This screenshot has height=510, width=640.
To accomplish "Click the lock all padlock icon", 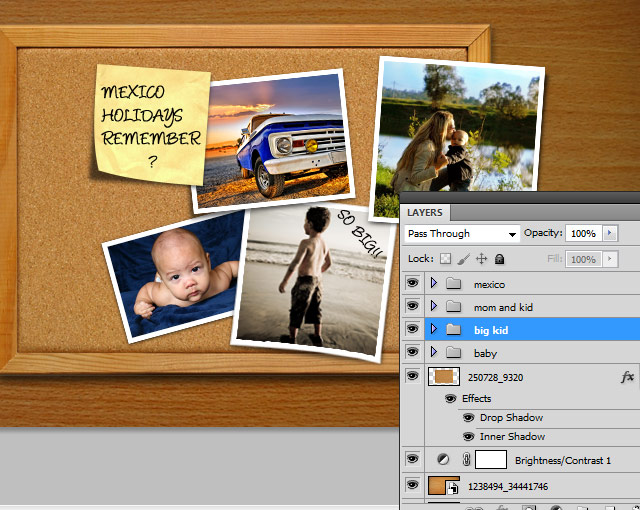I will 499,259.
